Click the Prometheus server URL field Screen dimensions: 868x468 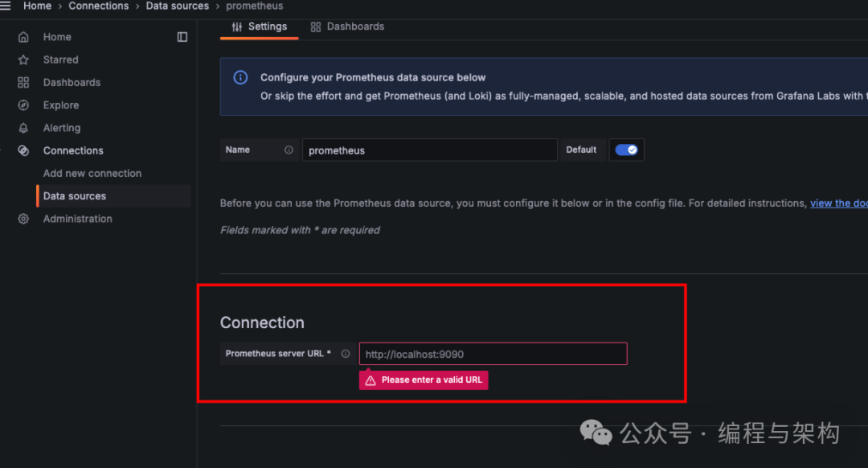pos(493,354)
